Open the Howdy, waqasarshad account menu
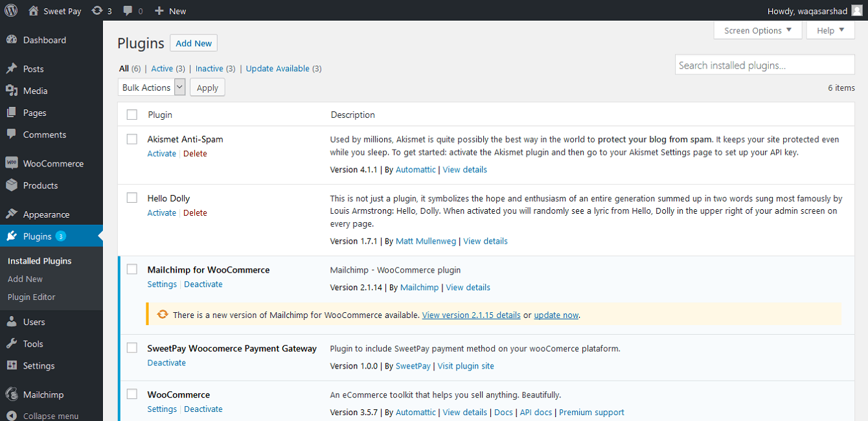This screenshot has height=421, width=868. point(815,10)
